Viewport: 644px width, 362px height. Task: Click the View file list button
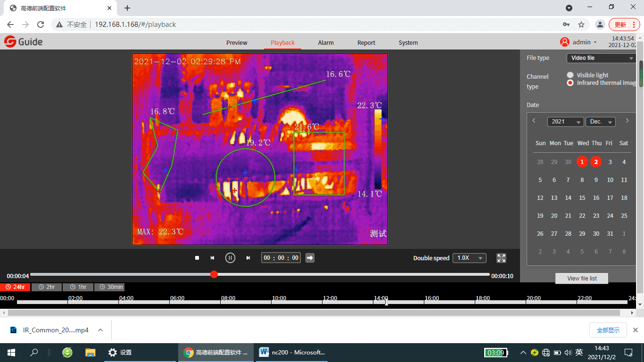click(582, 279)
